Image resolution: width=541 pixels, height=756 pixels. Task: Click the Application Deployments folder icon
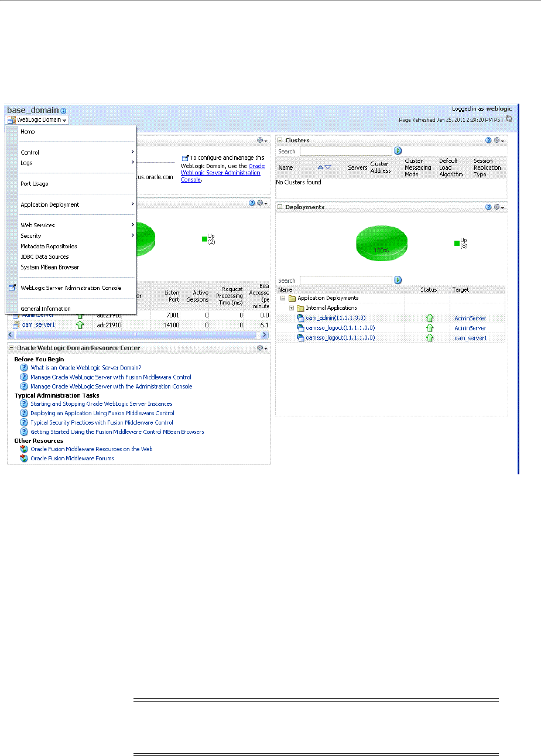(x=292, y=298)
